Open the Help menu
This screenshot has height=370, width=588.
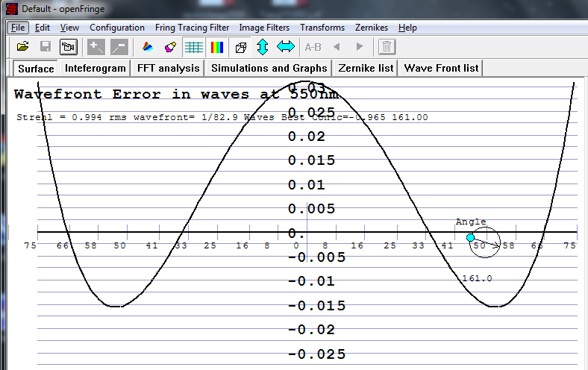tap(407, 28)
